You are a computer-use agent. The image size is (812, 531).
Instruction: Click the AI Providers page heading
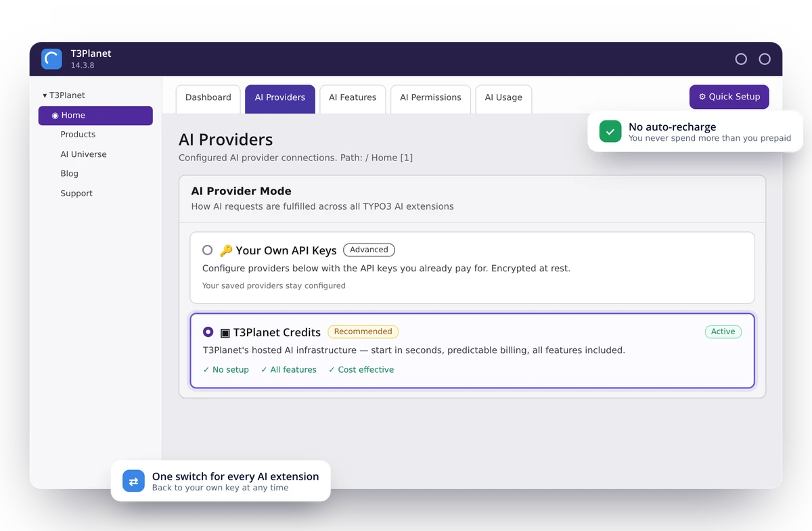click(226, 140)
